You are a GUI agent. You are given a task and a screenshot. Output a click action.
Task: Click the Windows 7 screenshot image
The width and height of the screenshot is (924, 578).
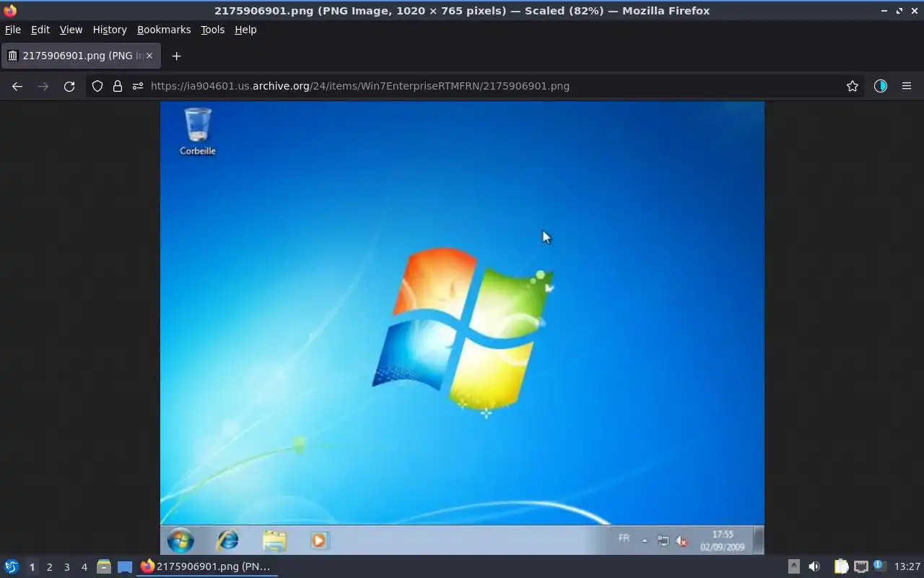[462, 328]
